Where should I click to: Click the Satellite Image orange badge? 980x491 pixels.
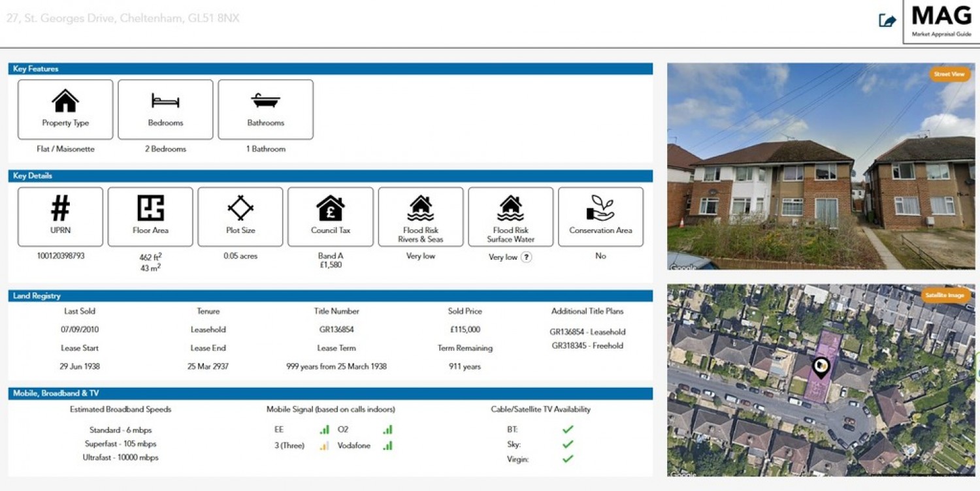click(945, 295)
